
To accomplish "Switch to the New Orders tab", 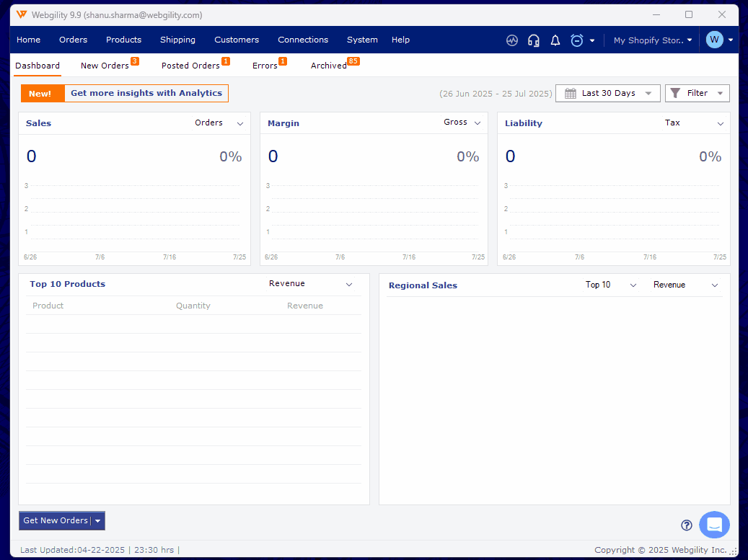I will (x=105, y=66).
